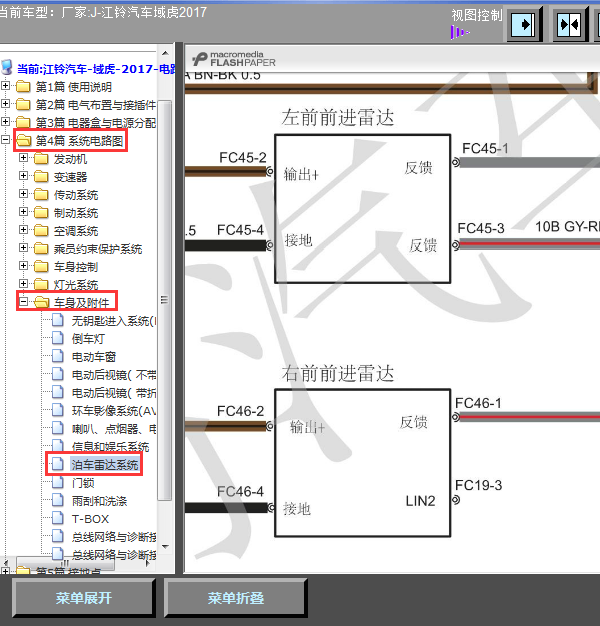
Task: Open 喇叭、点烟器 entry
Action: coord(114,429)
